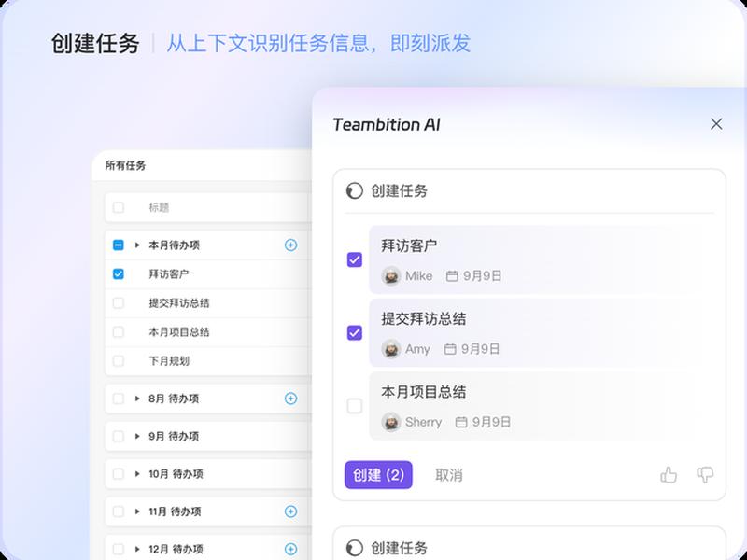Click the 取消 button
This screenshot has height=560, width=747.
[448, 475]
